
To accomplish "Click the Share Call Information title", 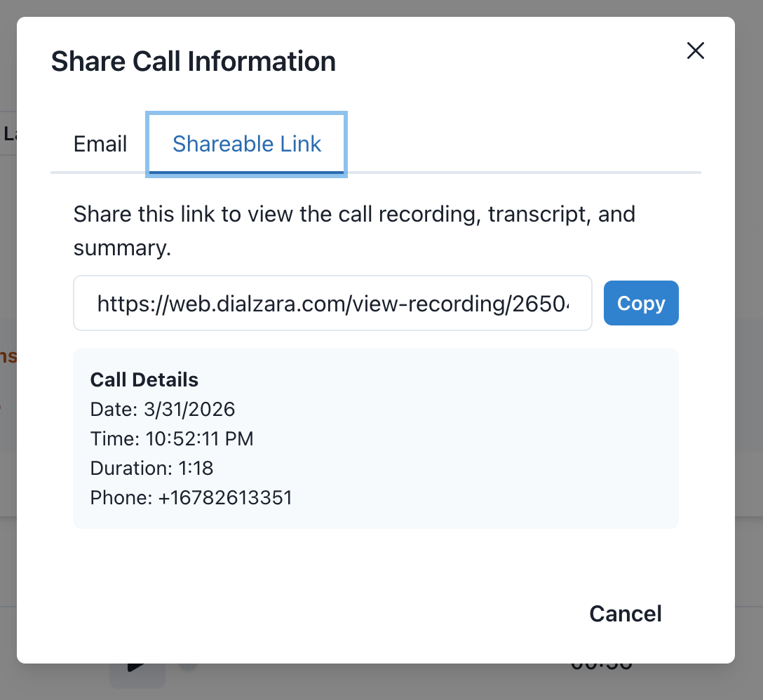I will [193, 61].
